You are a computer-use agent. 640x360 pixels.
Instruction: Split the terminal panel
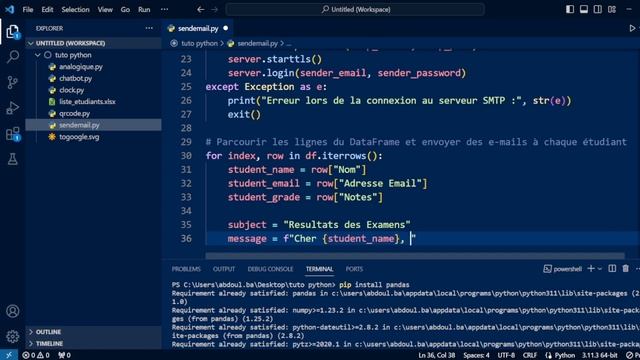(x=612, y=269)
